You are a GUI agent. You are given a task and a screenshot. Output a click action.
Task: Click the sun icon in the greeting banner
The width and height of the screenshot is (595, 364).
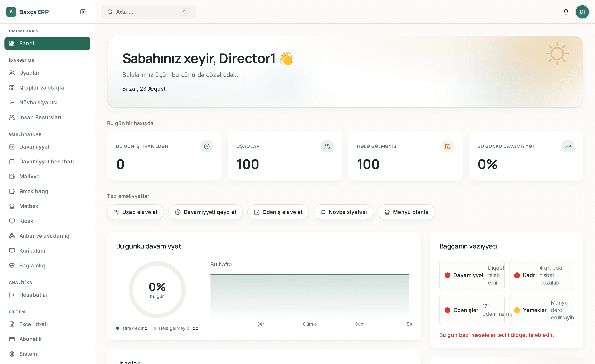(557, 53)
